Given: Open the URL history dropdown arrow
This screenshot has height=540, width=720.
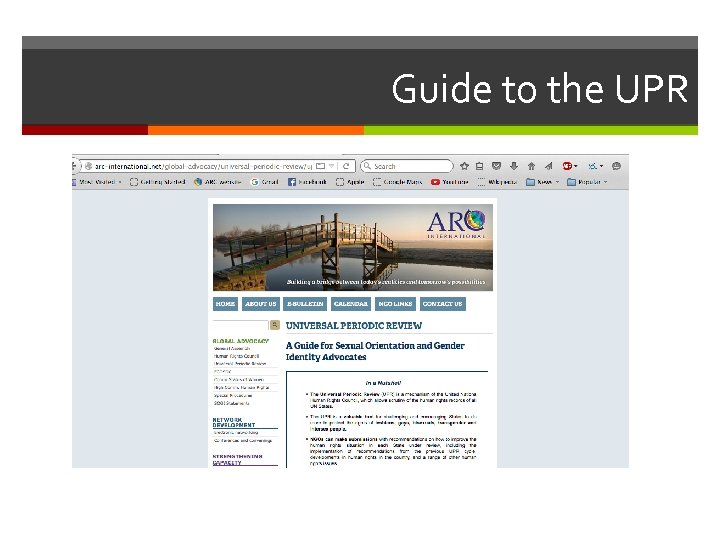Looking at the screenshot, I should [332, 166].
